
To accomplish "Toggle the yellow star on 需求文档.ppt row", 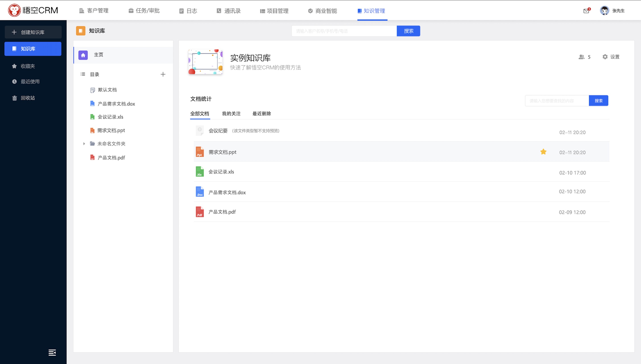I will [543, 152].
